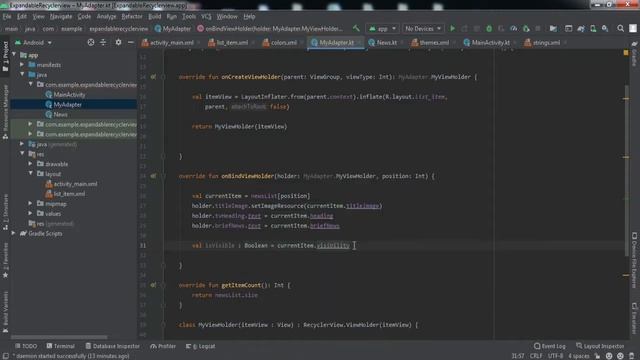
Task: Click the Make Project hammer icon
Action: [356, 29]
